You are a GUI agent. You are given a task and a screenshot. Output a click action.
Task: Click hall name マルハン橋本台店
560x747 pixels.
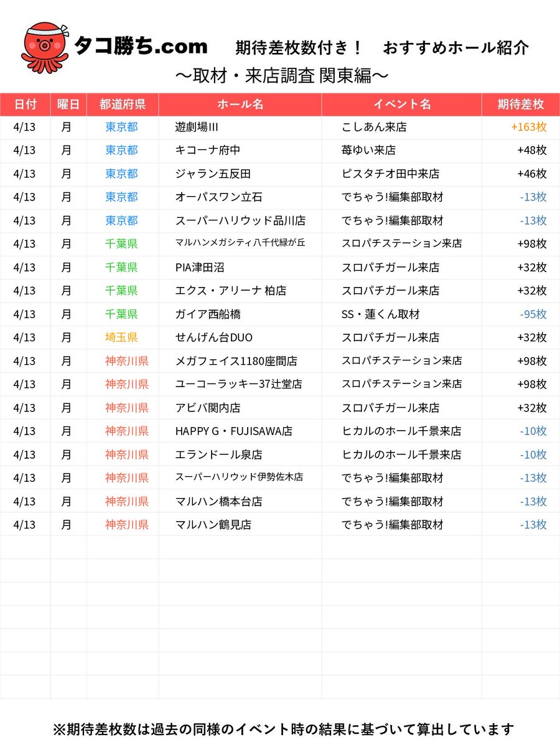point(219,501)
